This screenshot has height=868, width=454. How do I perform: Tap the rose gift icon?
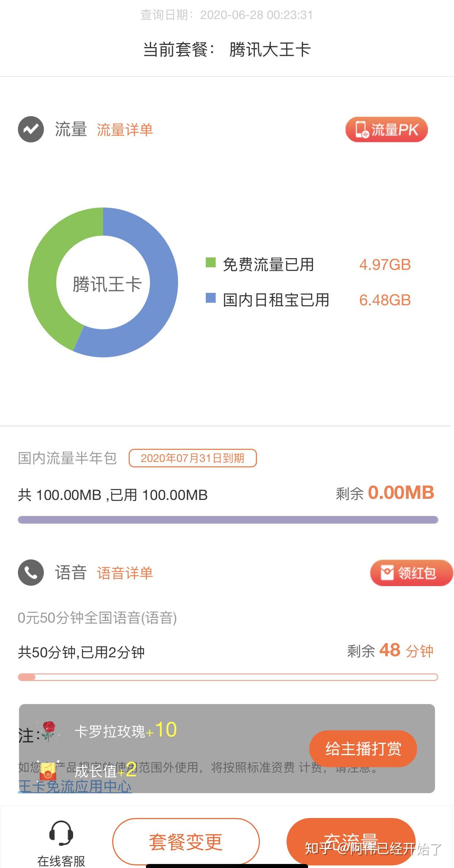[48, 730]
